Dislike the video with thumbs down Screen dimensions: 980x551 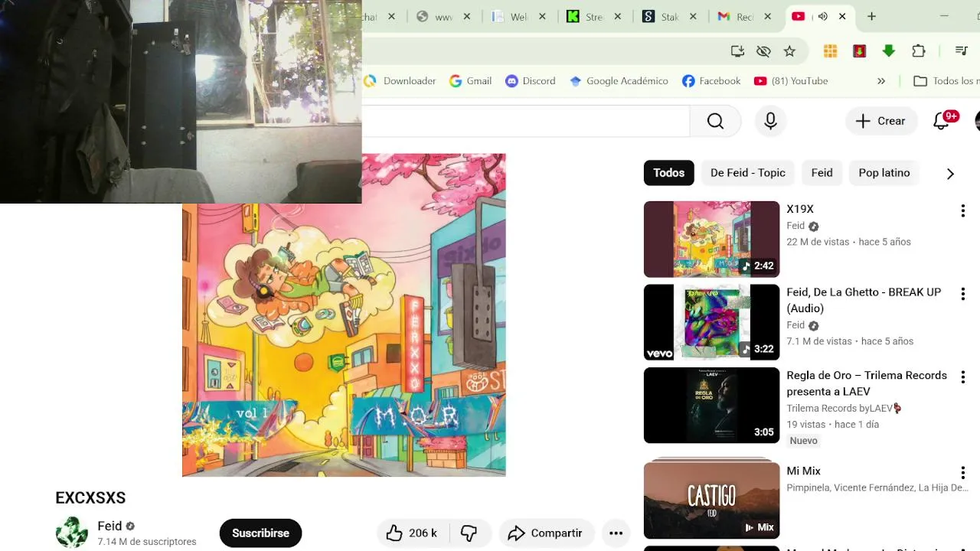coord(469,533)
